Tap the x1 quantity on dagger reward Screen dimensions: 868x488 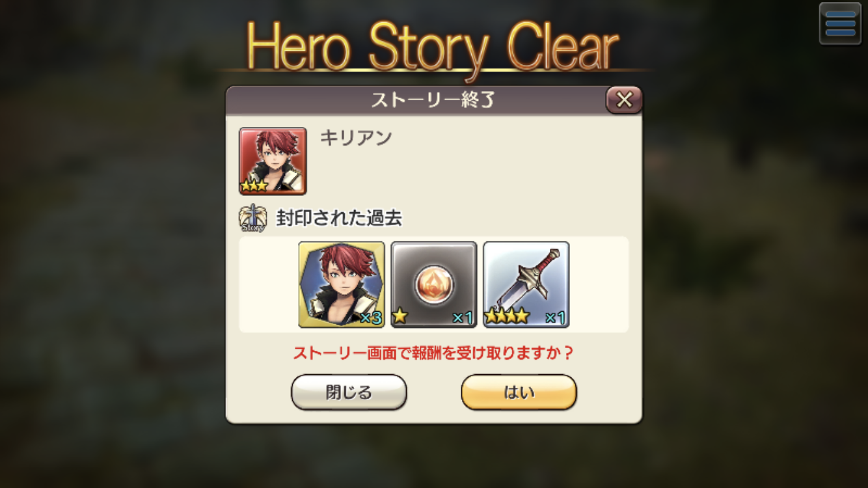coord(556,318)
